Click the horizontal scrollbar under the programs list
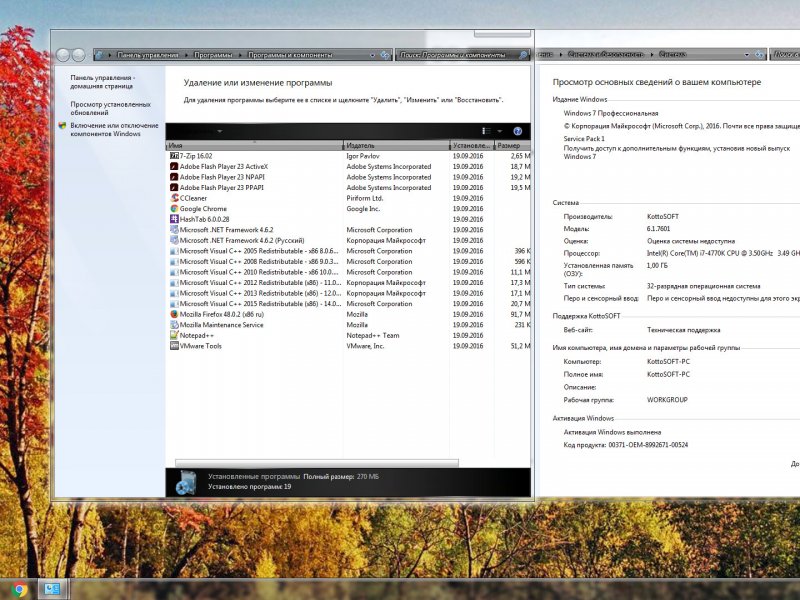The height and width of the screenshot is (600, 800). click(x=317, y=463)
